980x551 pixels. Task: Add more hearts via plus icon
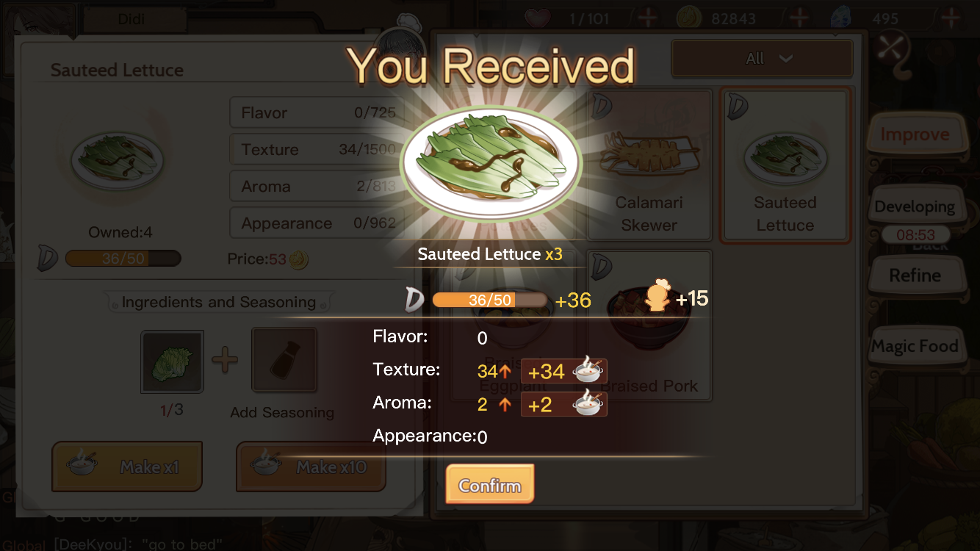(x=647, y=18)
